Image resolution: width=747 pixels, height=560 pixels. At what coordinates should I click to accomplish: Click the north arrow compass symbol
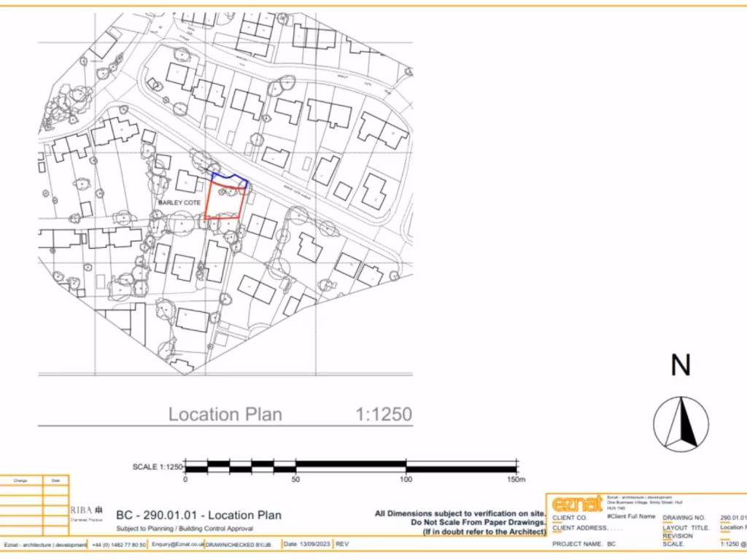click(681, 423)
